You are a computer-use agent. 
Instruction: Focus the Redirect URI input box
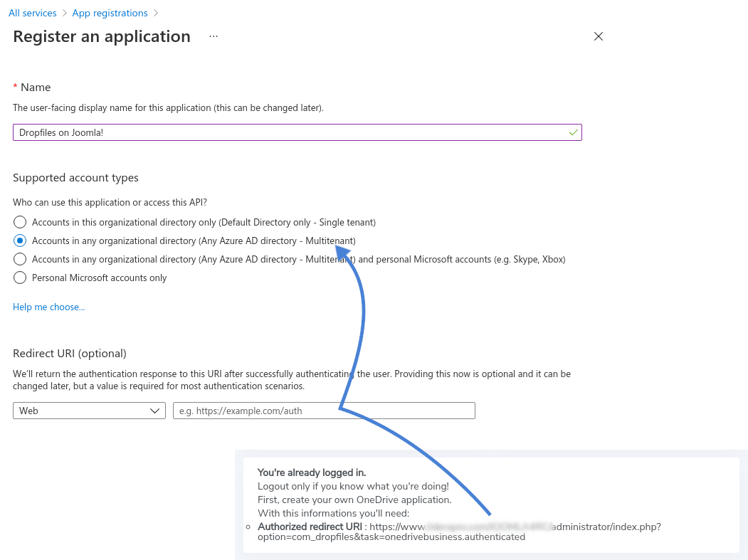(x=324, y=411)
